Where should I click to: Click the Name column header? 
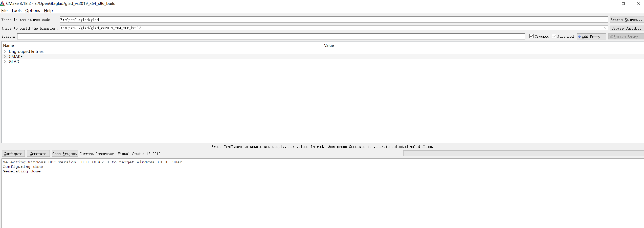[162, 45]
